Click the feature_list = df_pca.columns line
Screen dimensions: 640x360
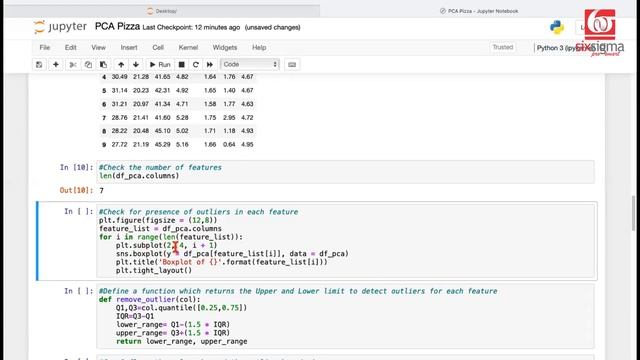click(x=160, y=229)
